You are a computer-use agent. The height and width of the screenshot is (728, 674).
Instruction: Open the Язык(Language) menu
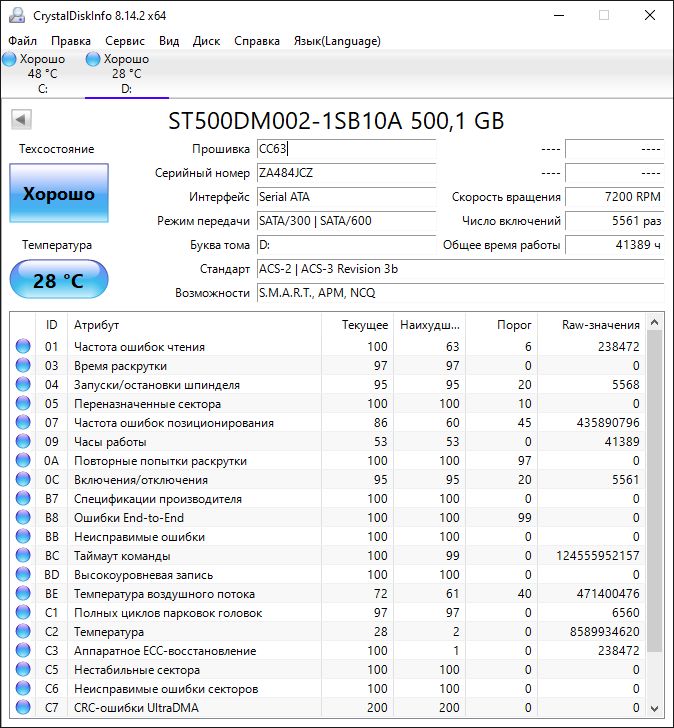tap(337, 41)
